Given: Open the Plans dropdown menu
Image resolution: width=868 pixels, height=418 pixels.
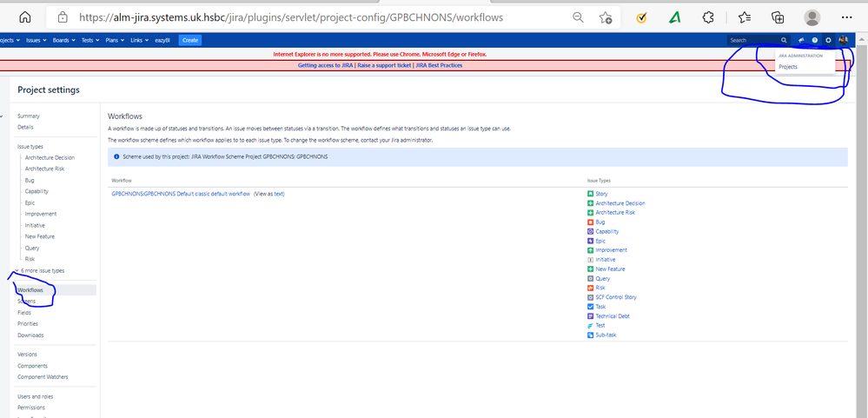Looking at the screenshot, I should click(x=115, y=41).
